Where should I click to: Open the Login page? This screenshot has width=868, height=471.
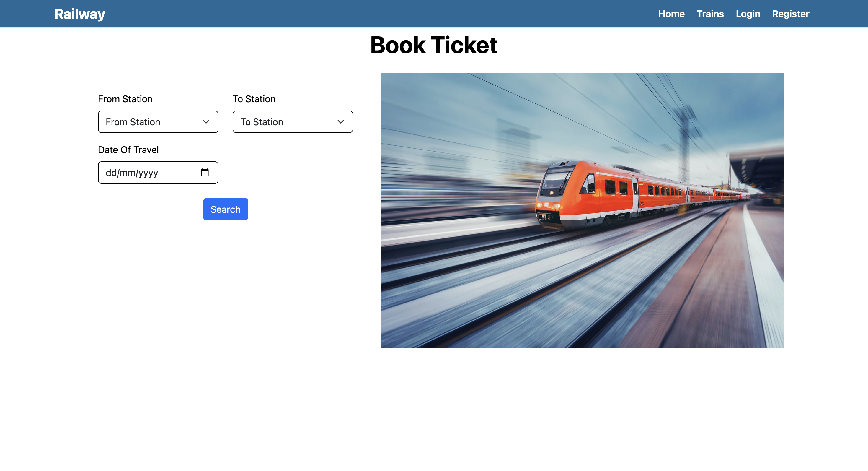(748, 14)
